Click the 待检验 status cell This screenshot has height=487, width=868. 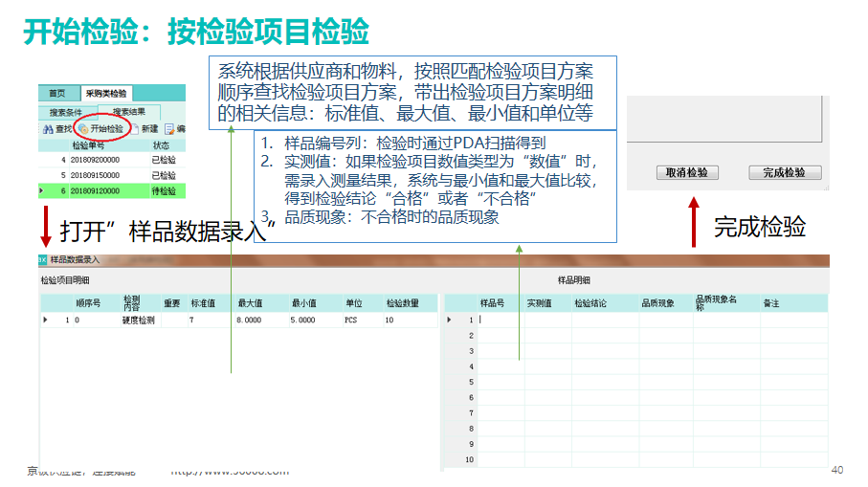(165, 191)
